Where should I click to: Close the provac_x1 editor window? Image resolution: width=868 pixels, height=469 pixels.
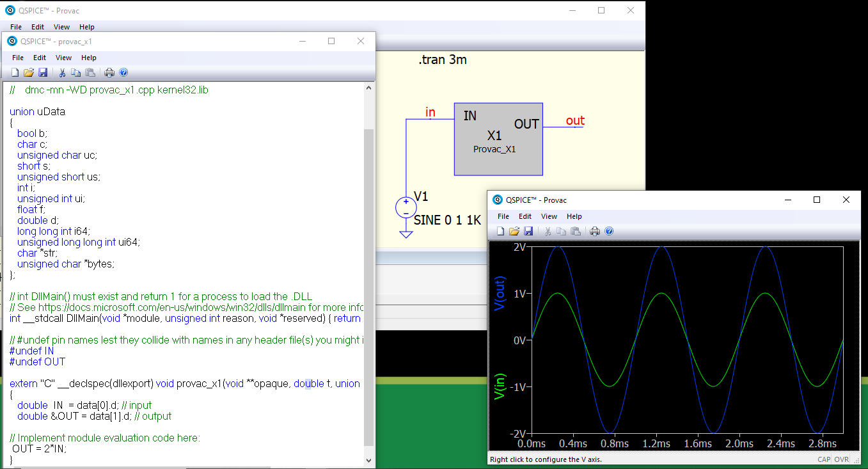(x=361, y=41)
